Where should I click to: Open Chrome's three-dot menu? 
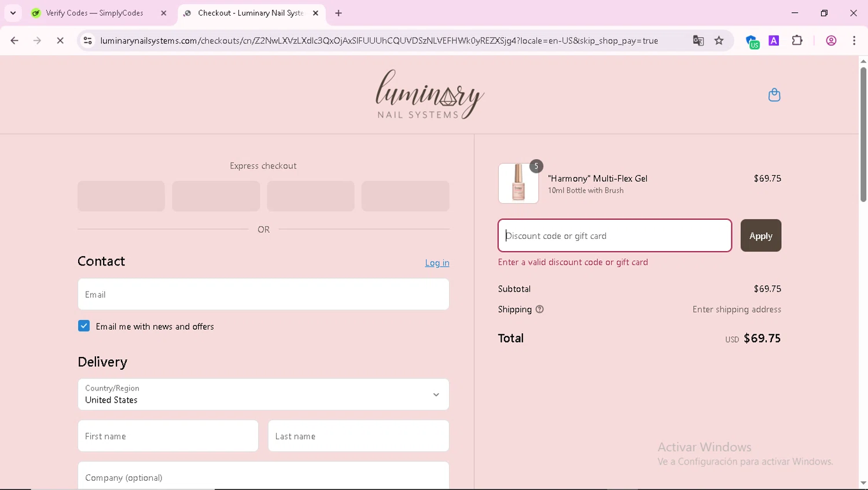coord(854,40)
